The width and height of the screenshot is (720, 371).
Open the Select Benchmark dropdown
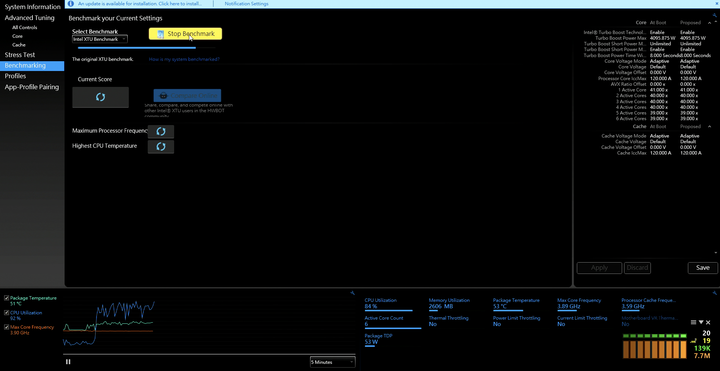(100, 39)
